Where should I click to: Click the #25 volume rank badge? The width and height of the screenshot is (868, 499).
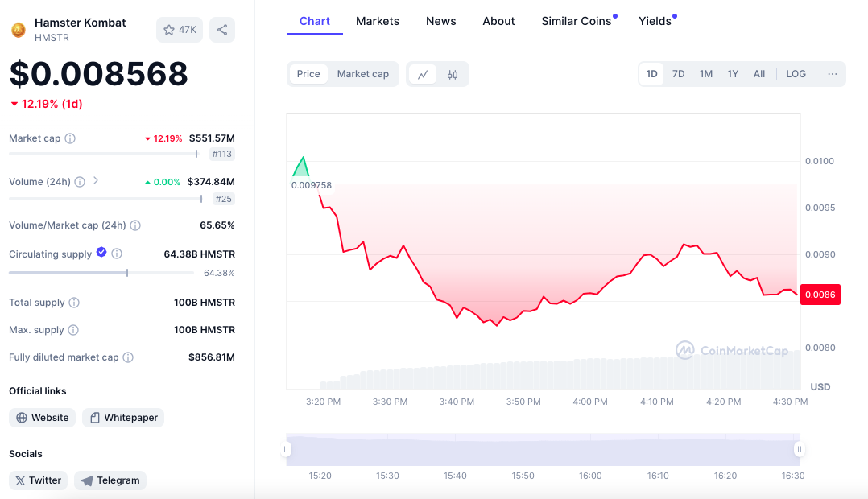(224, 199)
